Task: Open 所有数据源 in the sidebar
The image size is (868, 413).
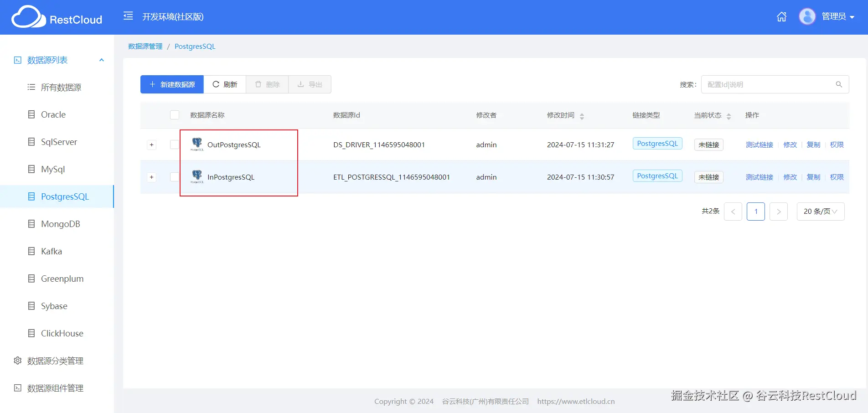Action: point(57,87)
